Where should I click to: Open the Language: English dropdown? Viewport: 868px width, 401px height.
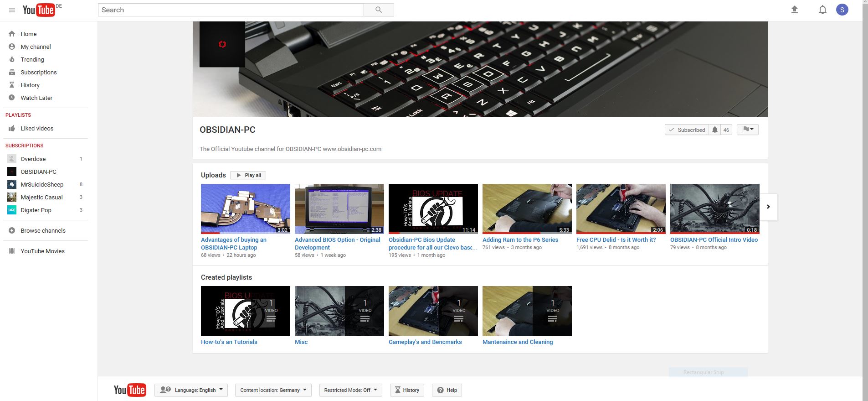pos(191,390)
